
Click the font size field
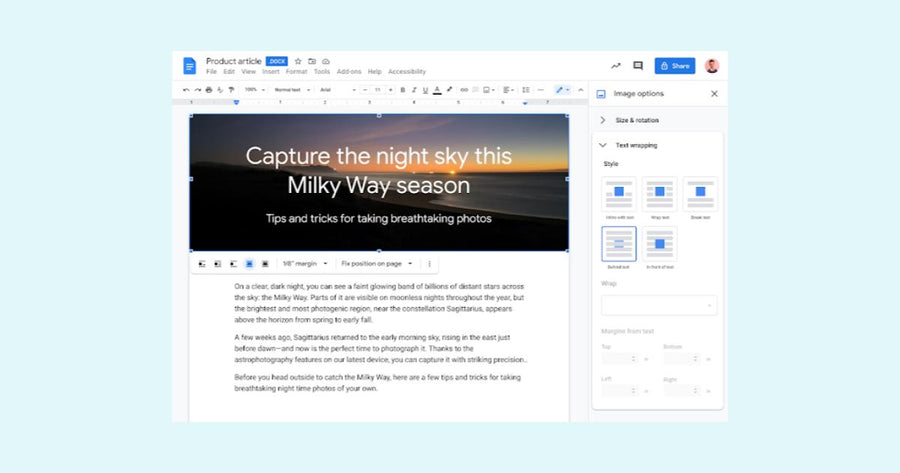(378, 90)
